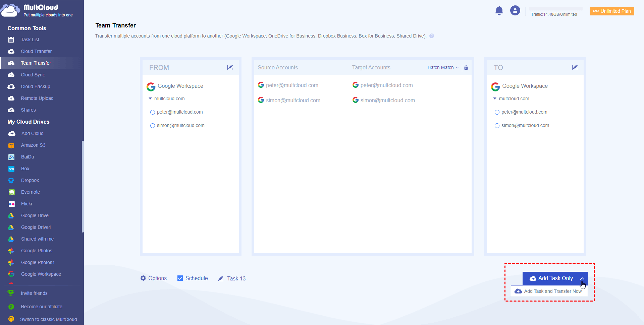644x325 pixels.
Task: Go to Cloud Transfer
Action: click(x=36, y=51)
